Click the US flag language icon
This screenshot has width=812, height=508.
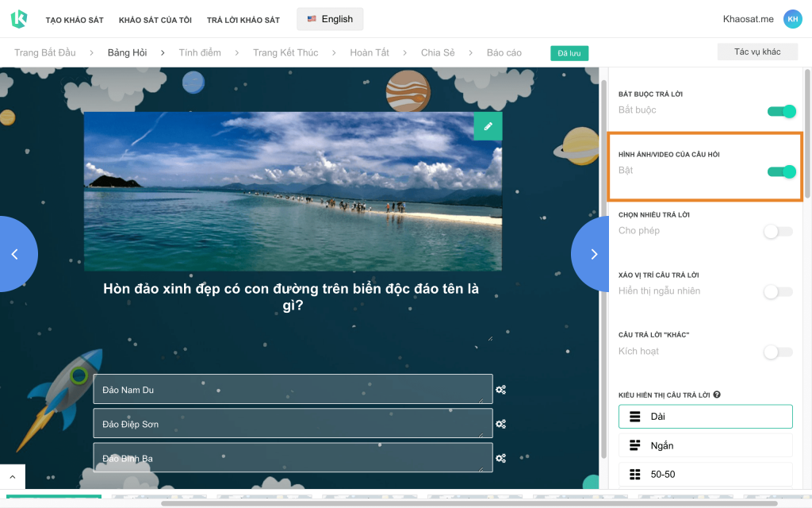tap(312, 19)
